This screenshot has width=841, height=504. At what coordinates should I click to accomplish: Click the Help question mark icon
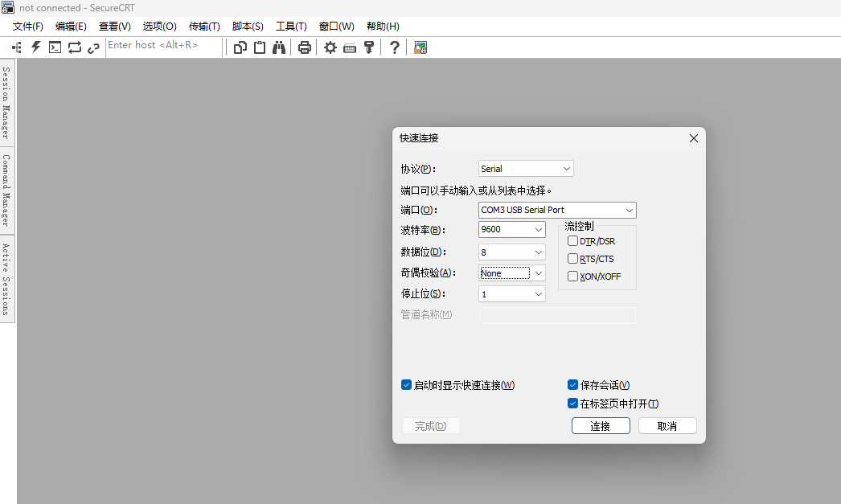(x=393, y=47)
